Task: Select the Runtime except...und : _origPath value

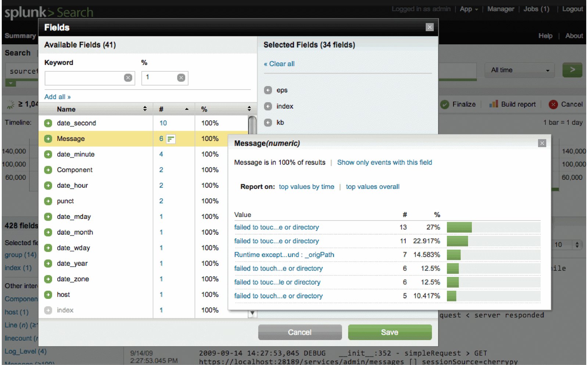Action: pos(284,254)
